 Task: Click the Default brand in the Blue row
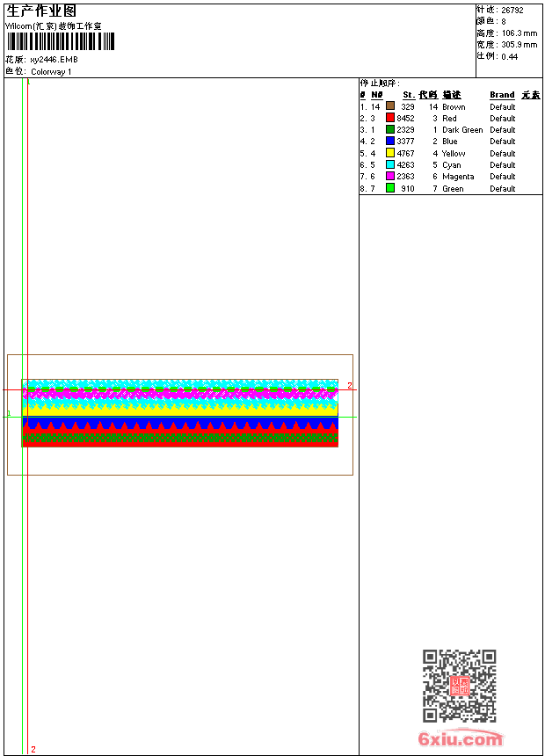503,142
